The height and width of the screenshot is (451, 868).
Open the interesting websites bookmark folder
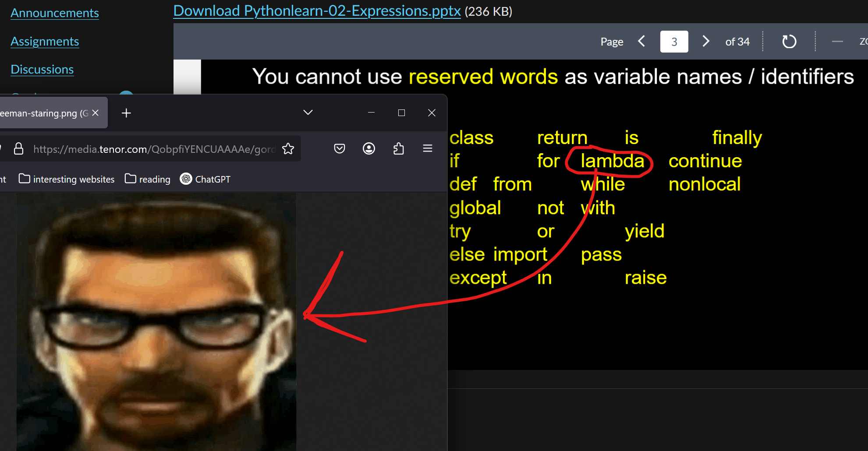point(67,179)
